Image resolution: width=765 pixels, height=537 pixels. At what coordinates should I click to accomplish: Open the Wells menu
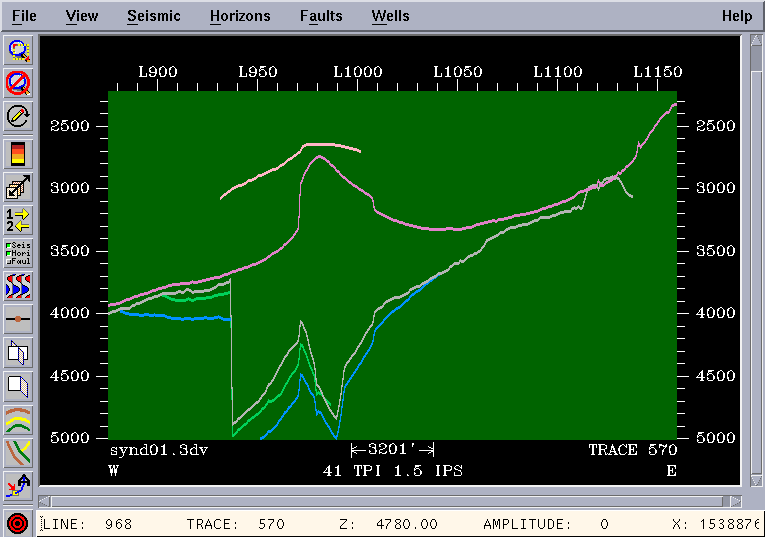coord(390,16)
